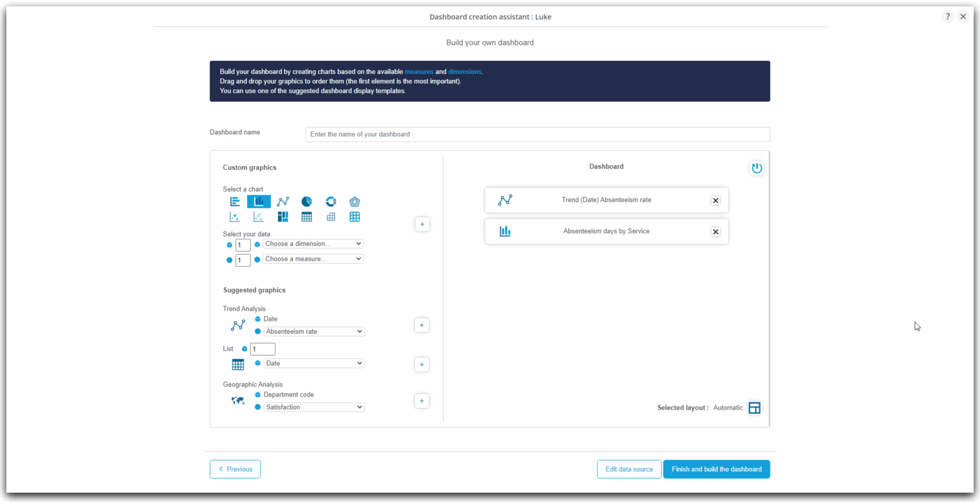Viewport: 980px width, 502px height.
Task: Select the scatter plot chart type
Action: click(x=235, y=217)
